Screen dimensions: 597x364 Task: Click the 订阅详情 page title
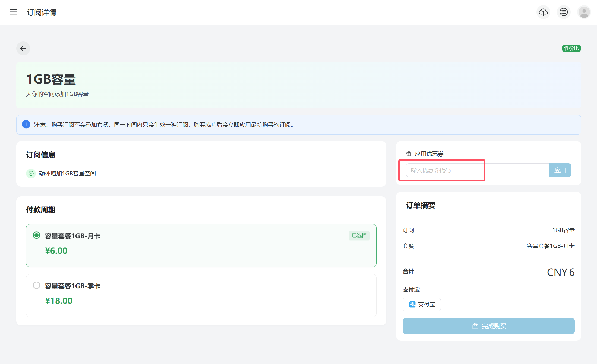point(42,12)
